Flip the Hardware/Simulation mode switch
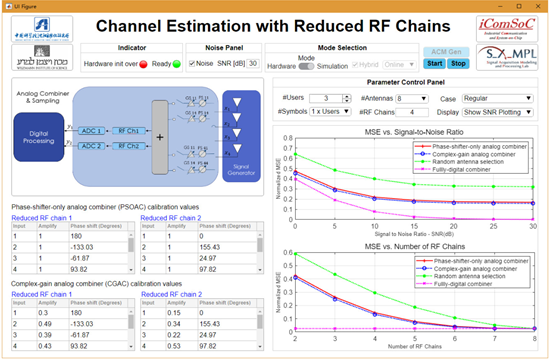This screenshot has height=360, width=550. (306, 66)
